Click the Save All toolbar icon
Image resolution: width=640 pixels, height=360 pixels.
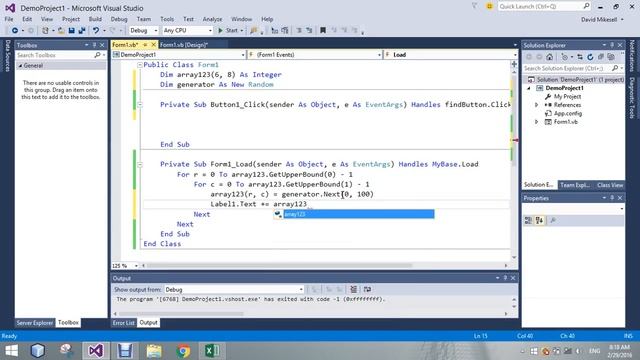point(82,31)
